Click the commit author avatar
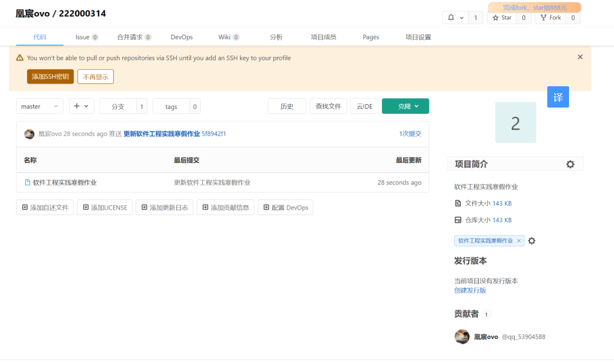Viewport: 614px width, 364px height. (x=29, y=134)
